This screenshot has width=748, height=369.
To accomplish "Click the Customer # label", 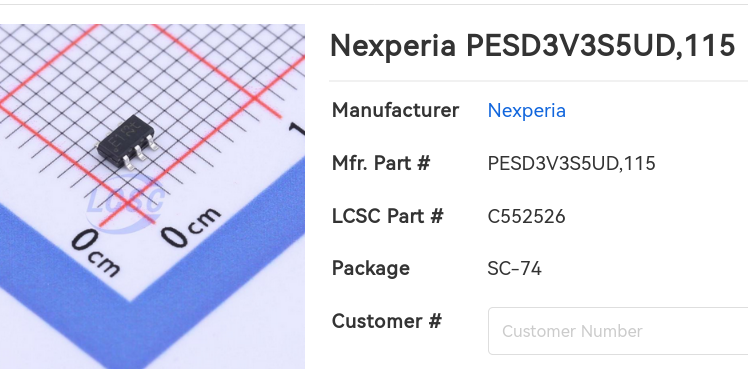I will tap(387, 321).
